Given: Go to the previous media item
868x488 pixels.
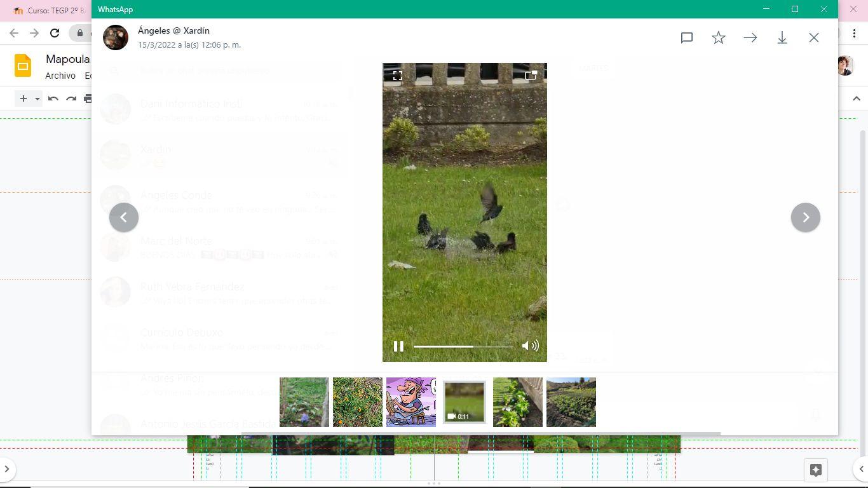Looking at the screenshot, I should click(x=124, y=217).
